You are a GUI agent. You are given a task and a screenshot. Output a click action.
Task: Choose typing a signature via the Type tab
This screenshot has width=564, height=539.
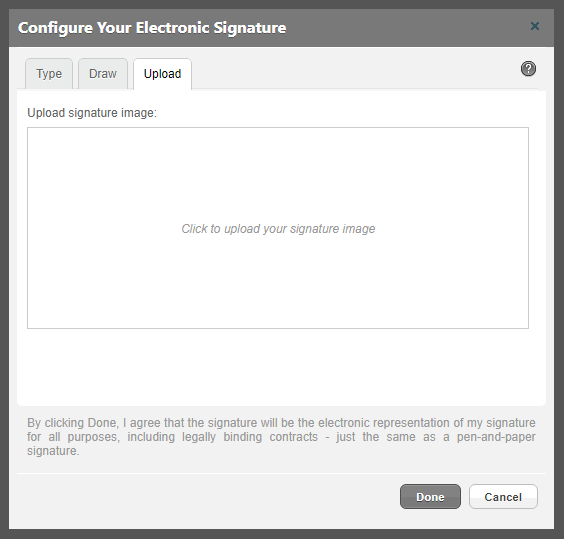click(x=49, y=74)
